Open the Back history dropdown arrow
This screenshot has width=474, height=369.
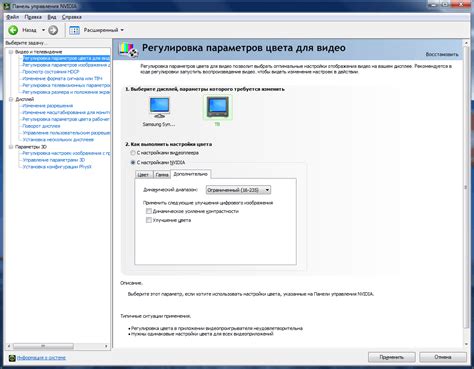point(43,30)
